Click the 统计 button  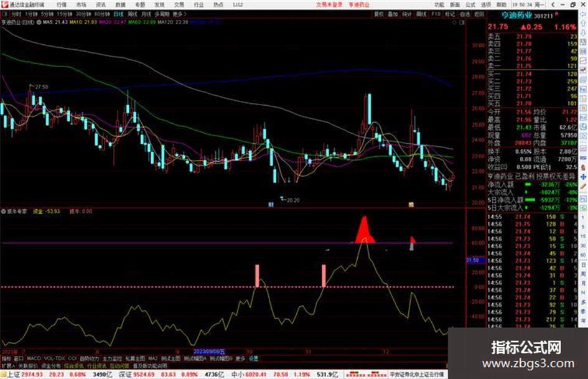click(x=407, y=14)
